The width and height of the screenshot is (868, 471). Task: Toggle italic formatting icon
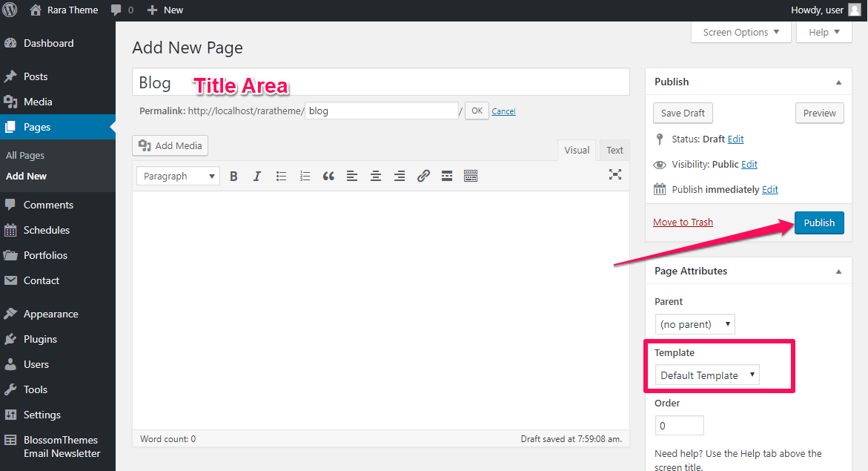[257, 177]
